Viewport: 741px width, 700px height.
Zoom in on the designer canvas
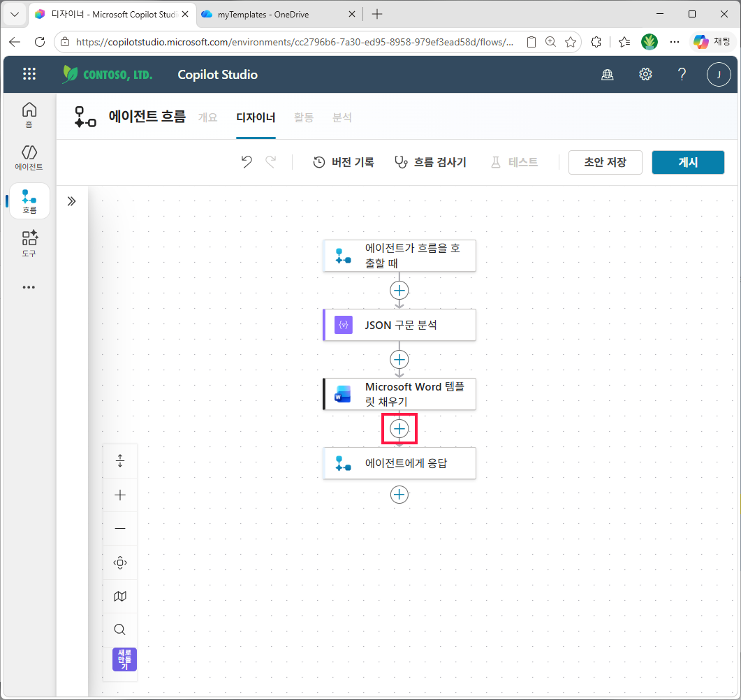[120, 495]
